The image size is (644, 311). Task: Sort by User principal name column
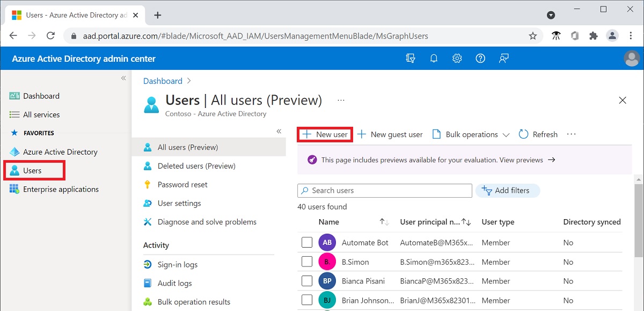[466, 222]
